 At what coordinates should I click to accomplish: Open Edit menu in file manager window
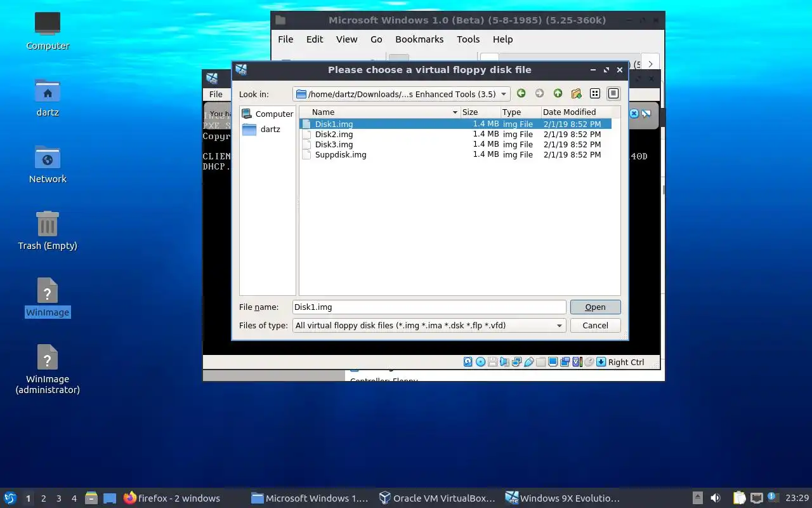click(x=315, y=39)
